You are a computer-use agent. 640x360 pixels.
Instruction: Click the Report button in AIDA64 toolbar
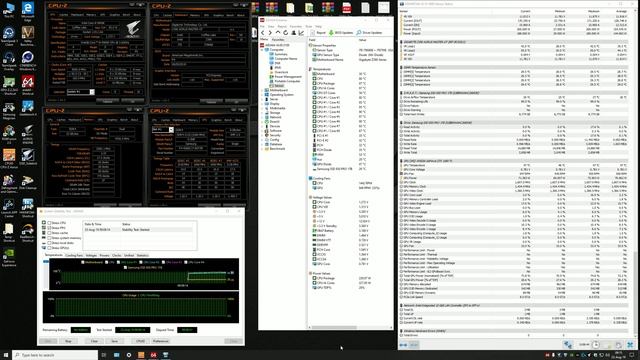click(x=318, y=33)
